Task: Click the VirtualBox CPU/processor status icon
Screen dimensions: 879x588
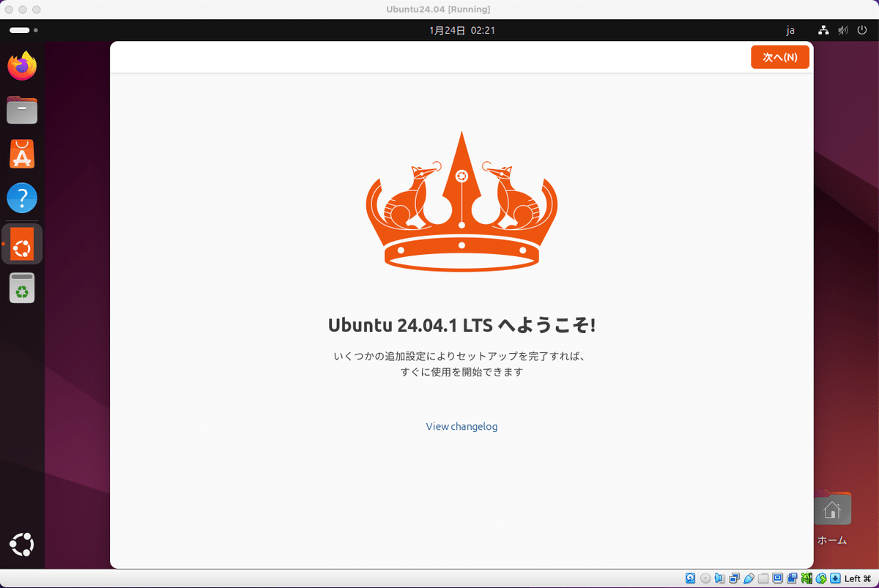Action: pos(806,578)
